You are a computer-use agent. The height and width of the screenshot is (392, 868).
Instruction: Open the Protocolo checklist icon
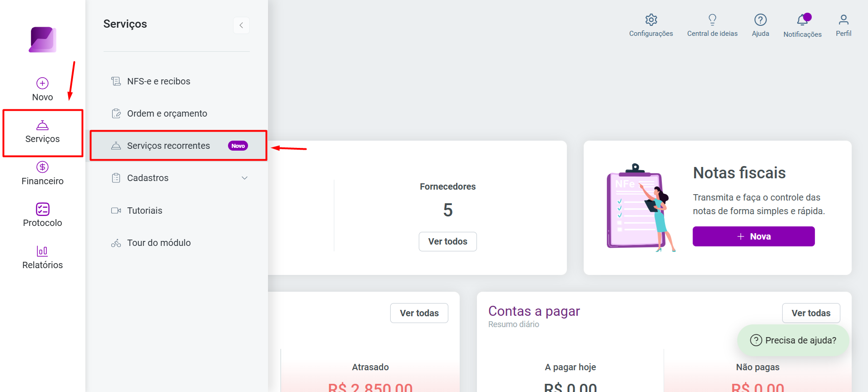point(43,209)
